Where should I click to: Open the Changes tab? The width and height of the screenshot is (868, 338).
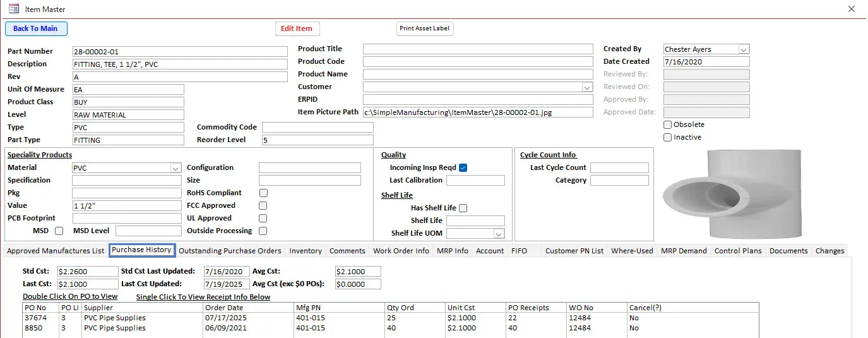click(829, 251)
